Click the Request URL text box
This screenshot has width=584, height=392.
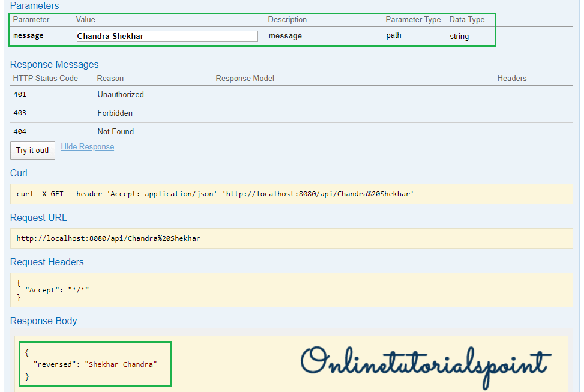pyautogui.click(x=291, y=238)
